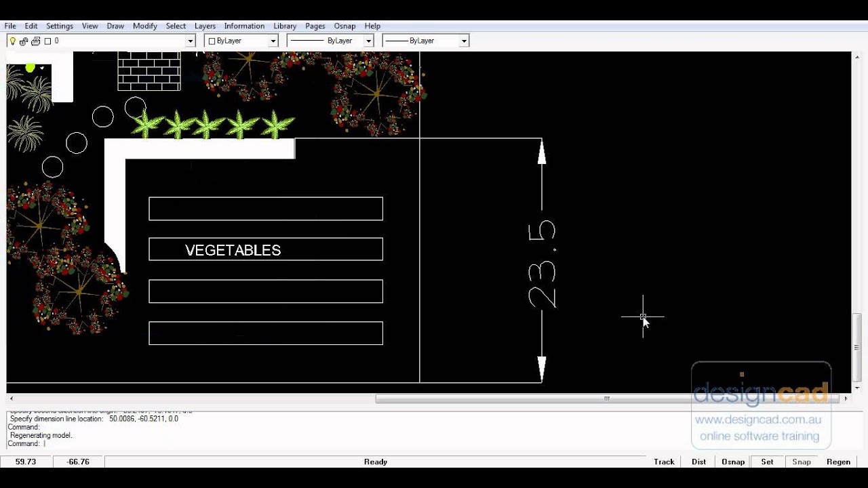Image resolution: width=868 pixels, height=488 pixels.
Task: Toggle Snap in the status bar
Action: pos(802,462)
